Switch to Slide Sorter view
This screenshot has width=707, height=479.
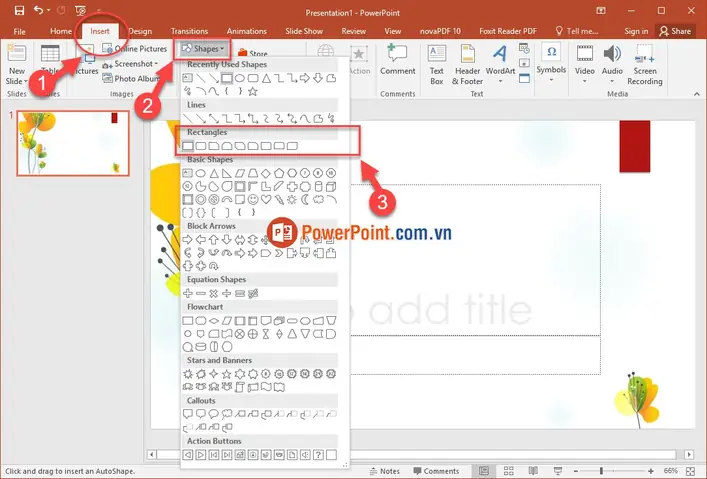[x=509, y=471]
